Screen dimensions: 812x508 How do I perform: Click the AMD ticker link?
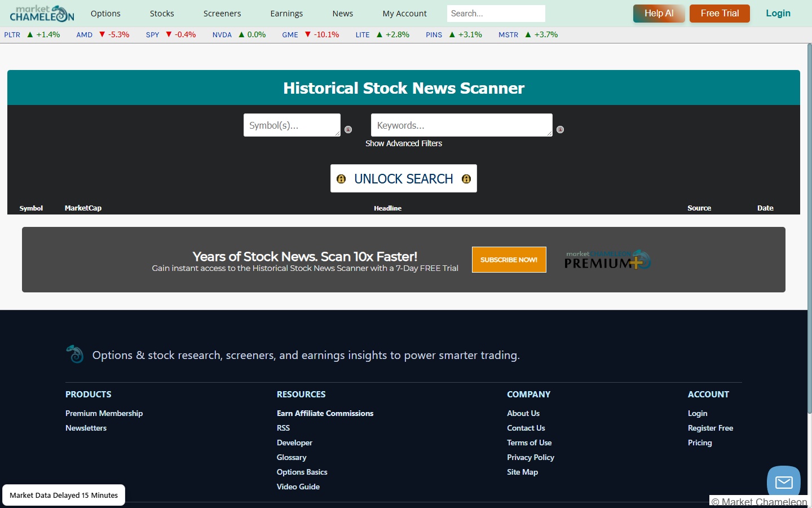85,35
